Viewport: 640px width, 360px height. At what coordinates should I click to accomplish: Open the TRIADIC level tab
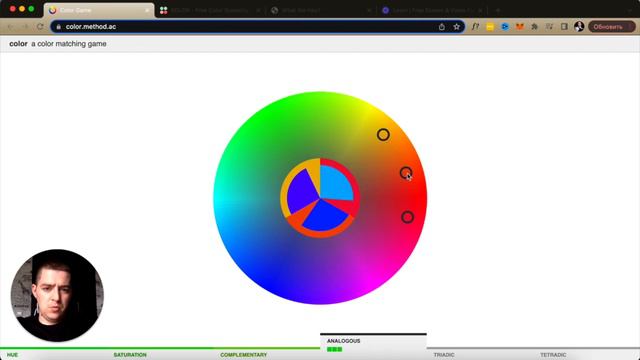pyautogui.click(x=444, y=355)
